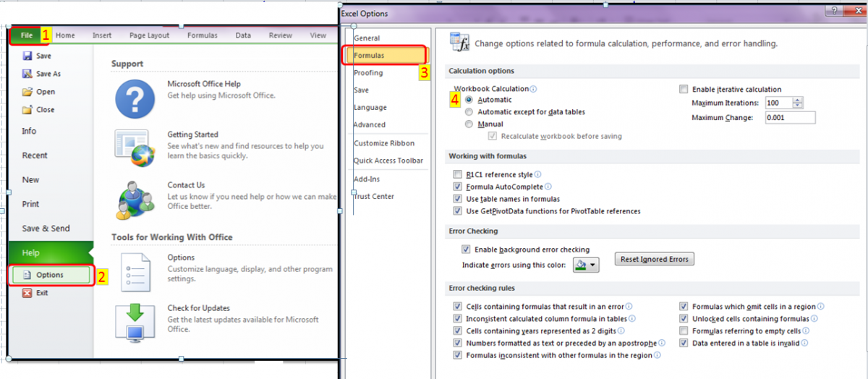Click info icon beside Formula AutoComplete
The width and height of the screenshot is (868, 379).
548,187
